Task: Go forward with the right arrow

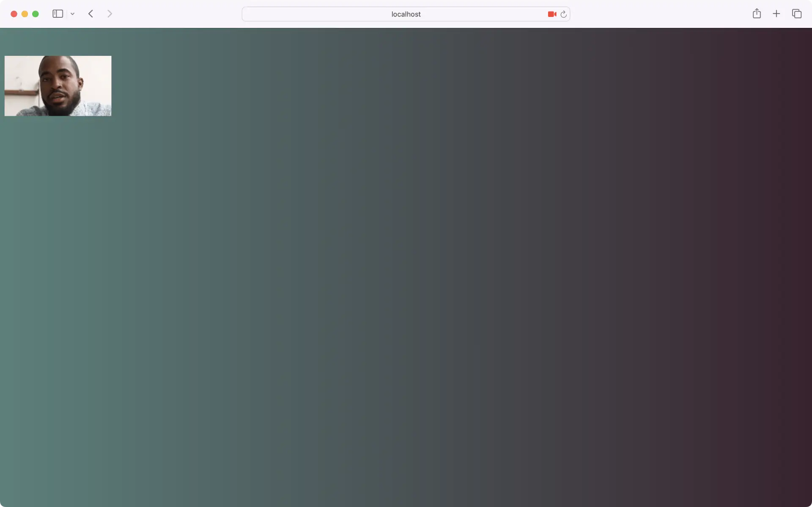Action: 110,14
